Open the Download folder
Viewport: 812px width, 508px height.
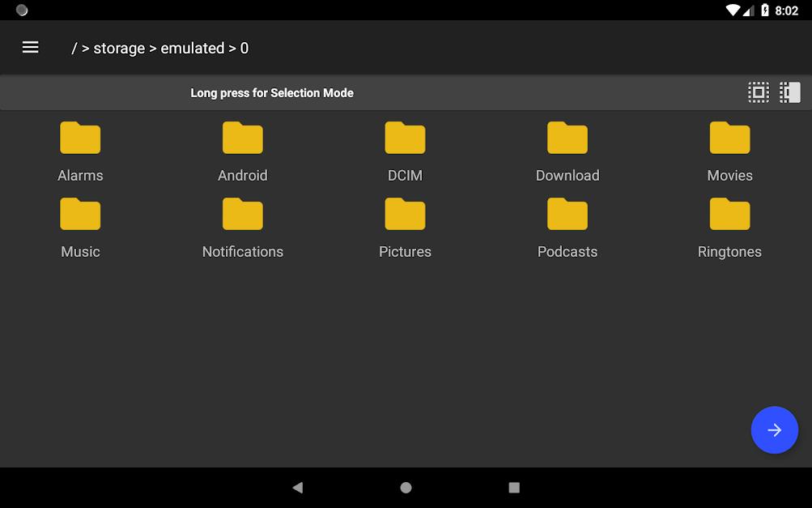(568, 152)
